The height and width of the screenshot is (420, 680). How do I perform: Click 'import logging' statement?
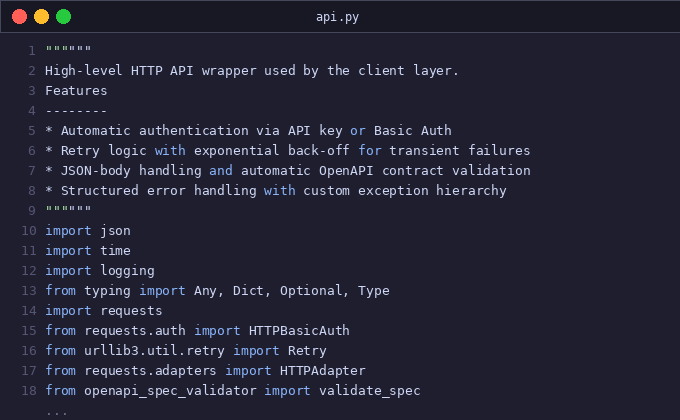[100, 271]
